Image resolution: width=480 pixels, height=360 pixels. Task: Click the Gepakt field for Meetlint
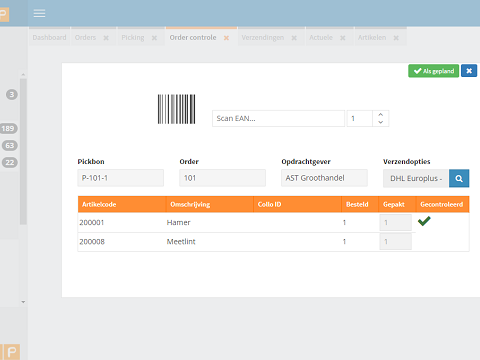[x=396, y=241]
